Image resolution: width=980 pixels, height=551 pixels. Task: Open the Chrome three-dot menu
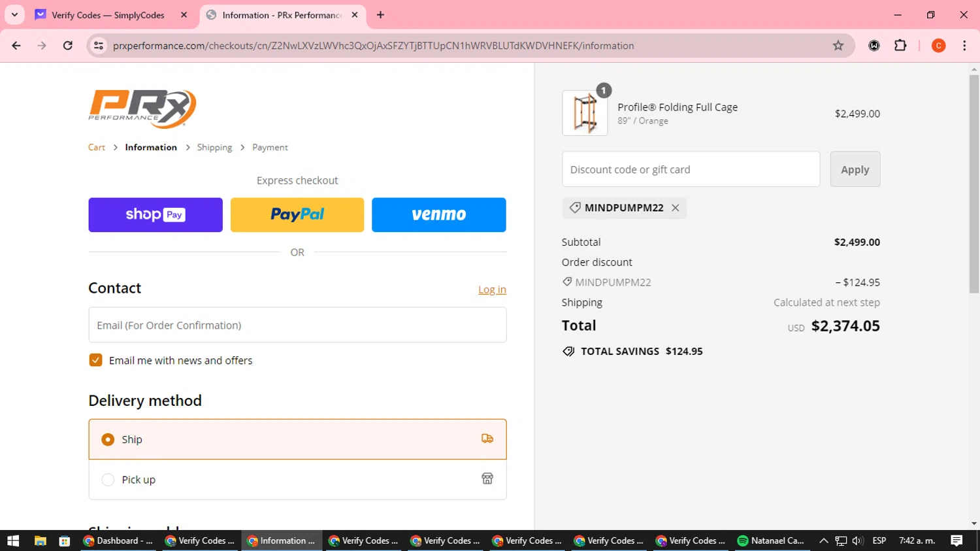964,46
